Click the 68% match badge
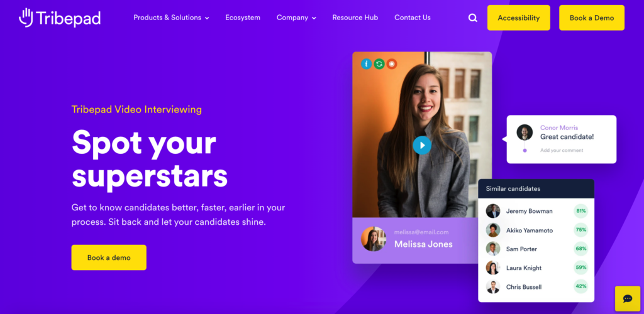This screenshot has height=314, width=644. point(580,249)
